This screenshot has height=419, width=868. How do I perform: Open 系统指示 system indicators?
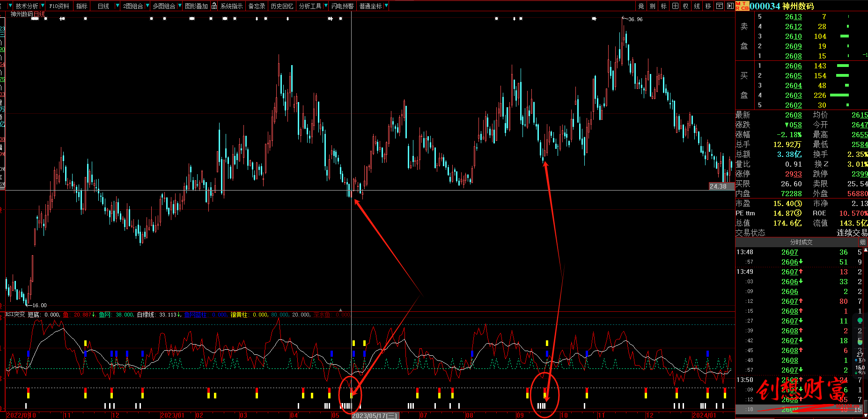click(232, 6)
